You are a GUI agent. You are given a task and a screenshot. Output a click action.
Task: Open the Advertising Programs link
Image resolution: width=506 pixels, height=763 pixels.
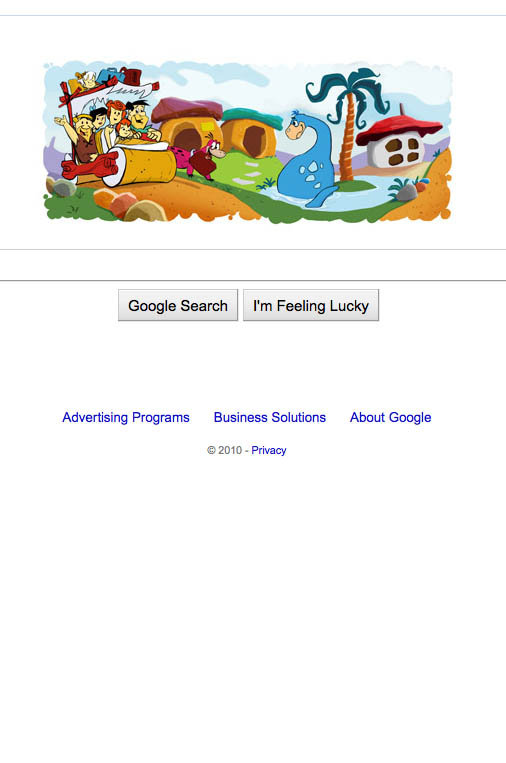(x=126, y=418)
